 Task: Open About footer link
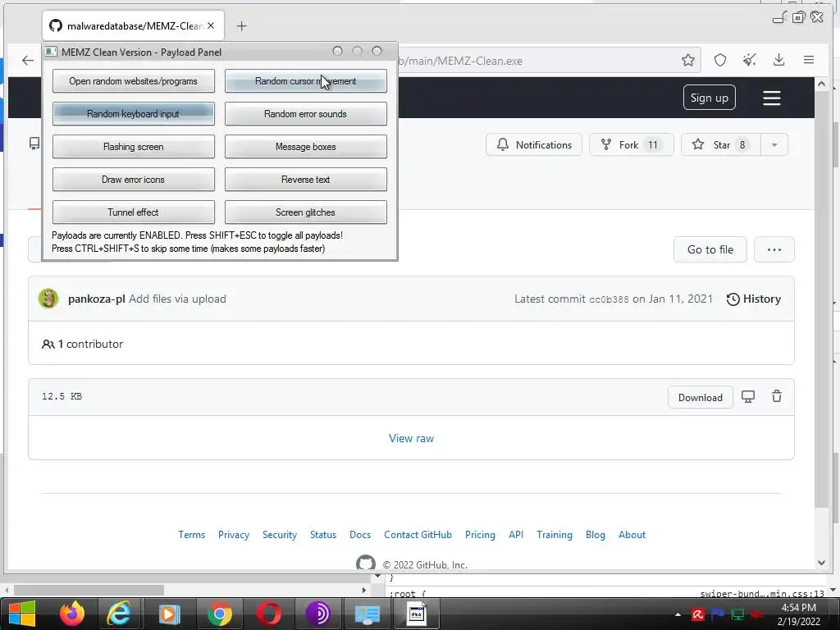(x=632, y=535)
